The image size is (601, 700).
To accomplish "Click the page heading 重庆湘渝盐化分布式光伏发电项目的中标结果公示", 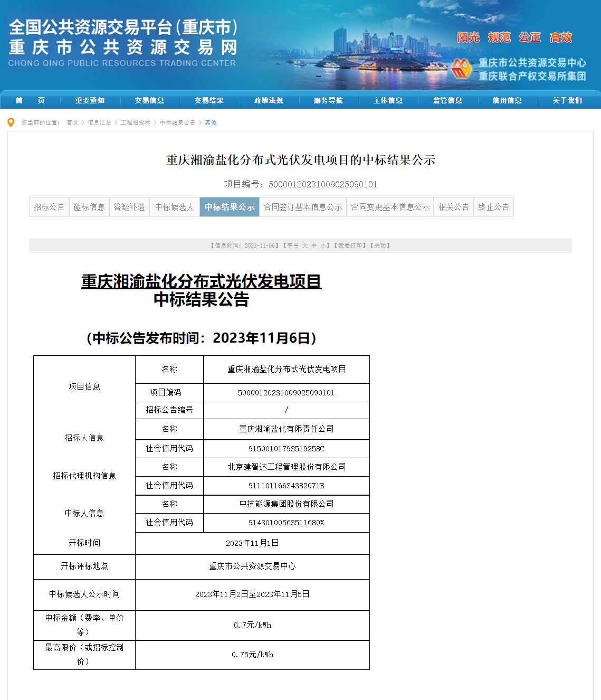I will (301, 160).
